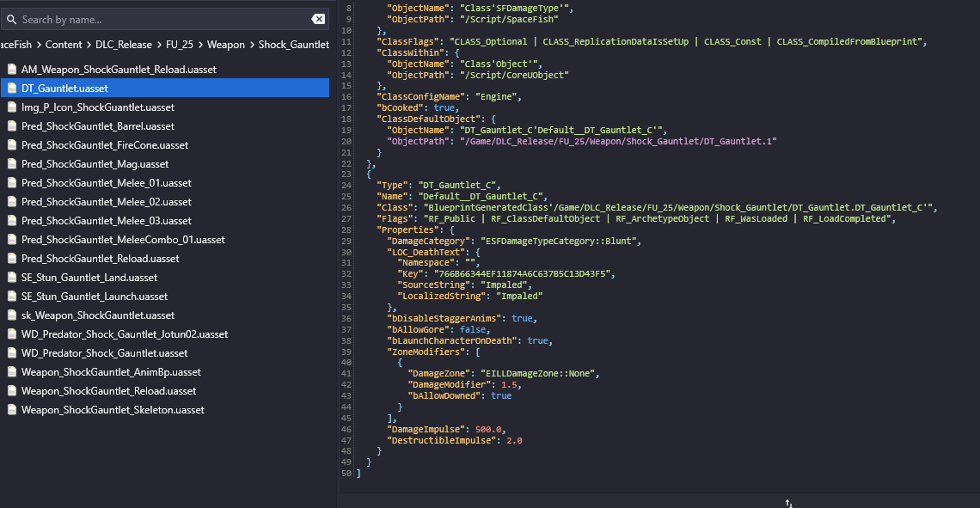Select the Shock_Gauntlet breadcrumb segment
The height and width of the screenshot is (508, 980).
coord(293,45)
